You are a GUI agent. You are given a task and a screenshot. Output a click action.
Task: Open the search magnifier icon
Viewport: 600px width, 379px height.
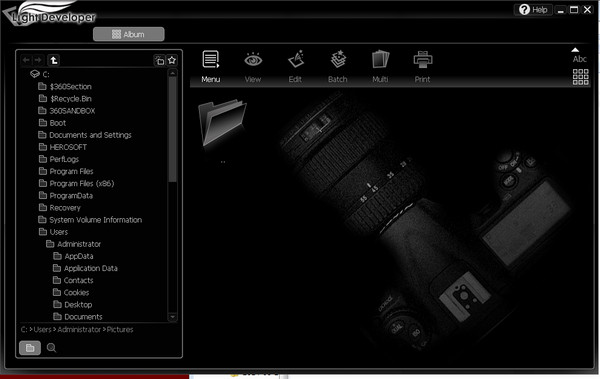tap(51, 348)
